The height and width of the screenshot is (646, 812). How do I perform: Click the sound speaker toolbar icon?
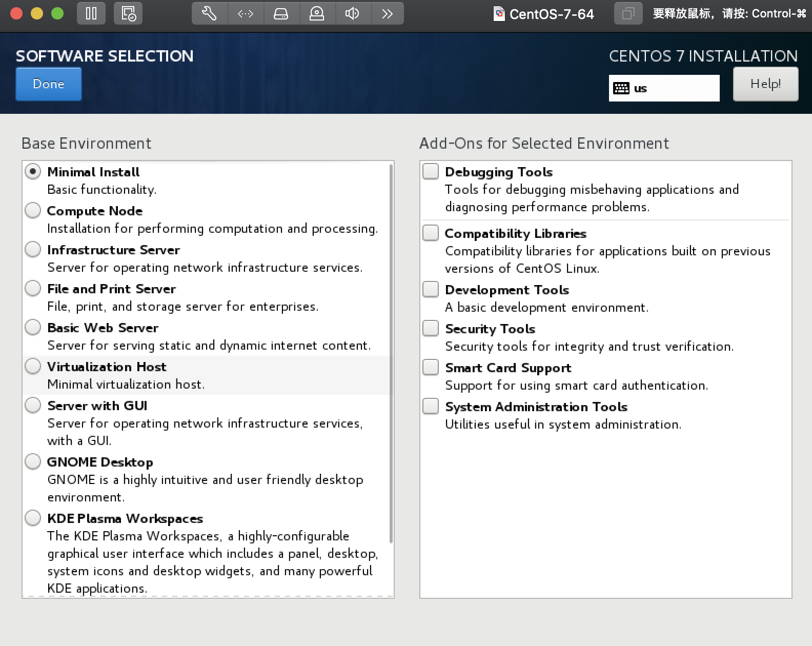click(352, 13)
